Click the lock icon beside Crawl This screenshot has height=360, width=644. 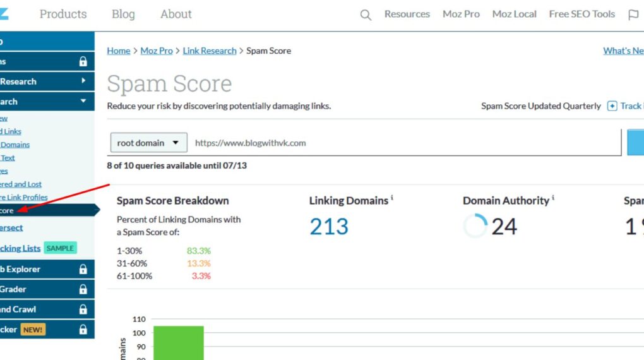click(x=83, y=309)
